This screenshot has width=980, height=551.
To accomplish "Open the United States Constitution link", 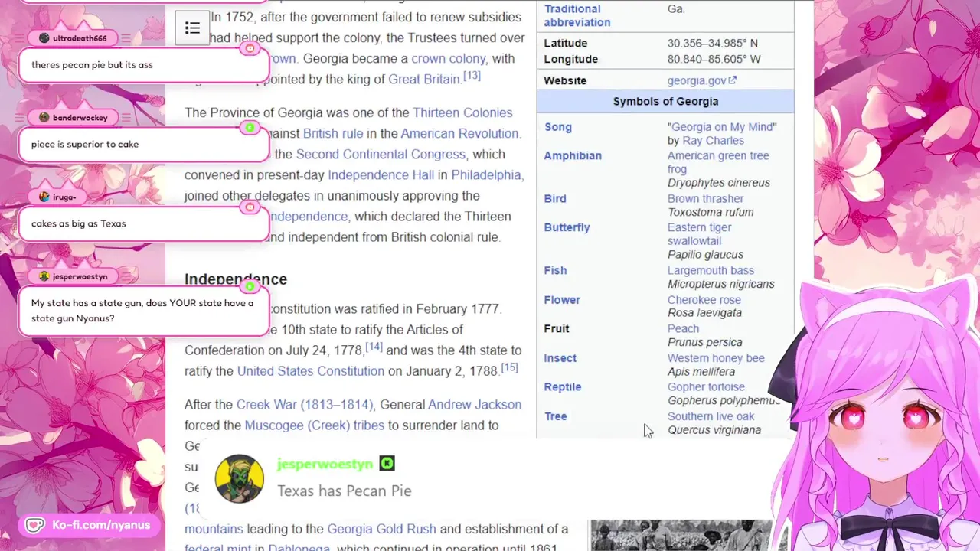I will point(311,370).
